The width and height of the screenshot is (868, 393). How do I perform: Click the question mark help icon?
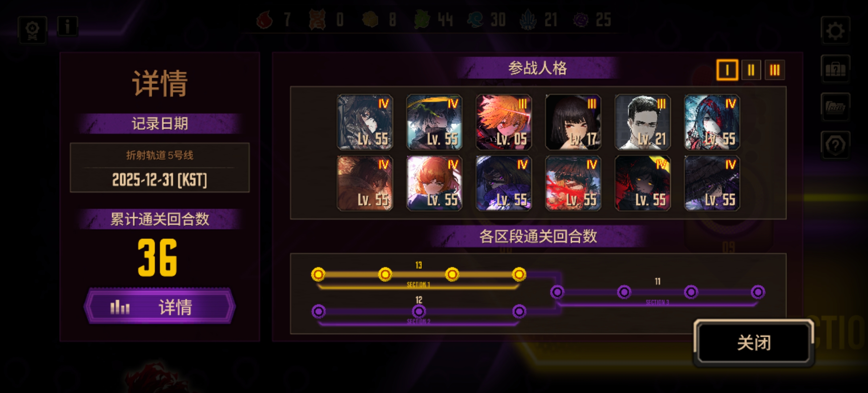click(835, 145)
